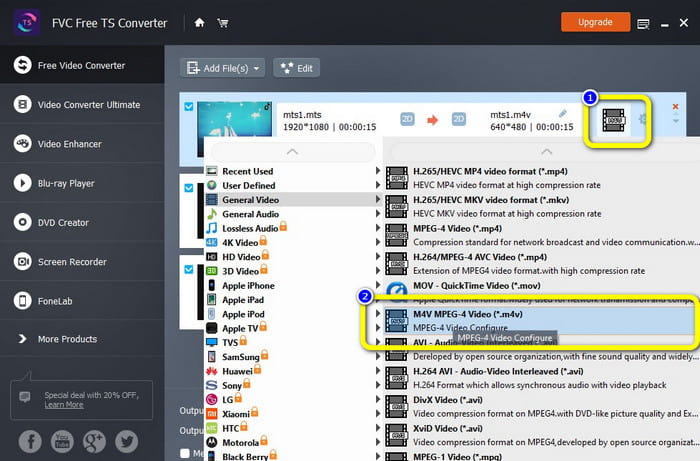Follow the Learn More link

point(63,404)
